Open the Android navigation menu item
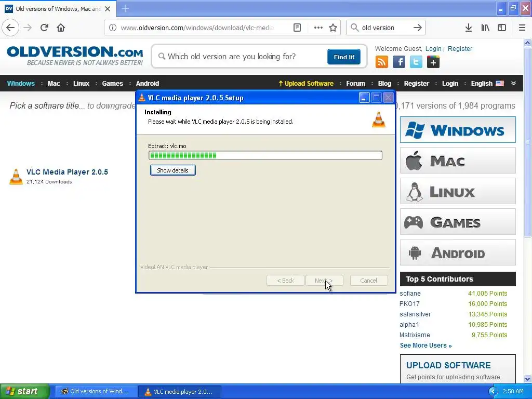This screenshot has width=532, height=399. pos(147,84)
